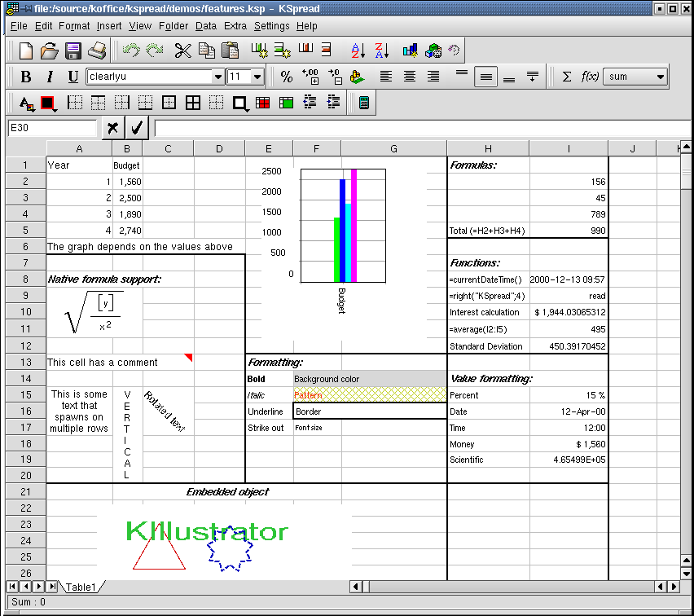Jump to last sheet tab arrow
This screenshot has height=616, width=694.
(52, 587)
